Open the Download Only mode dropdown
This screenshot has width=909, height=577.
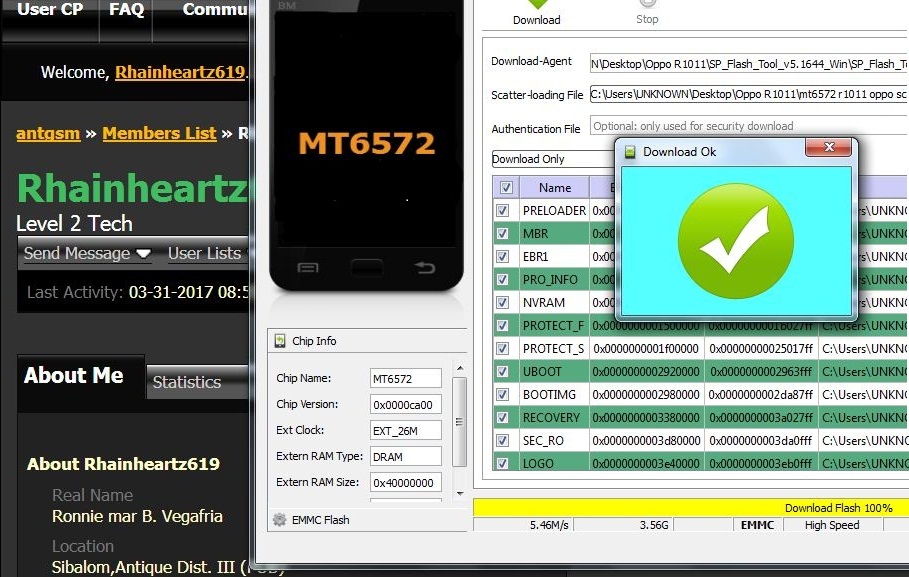tap(553, 159)
